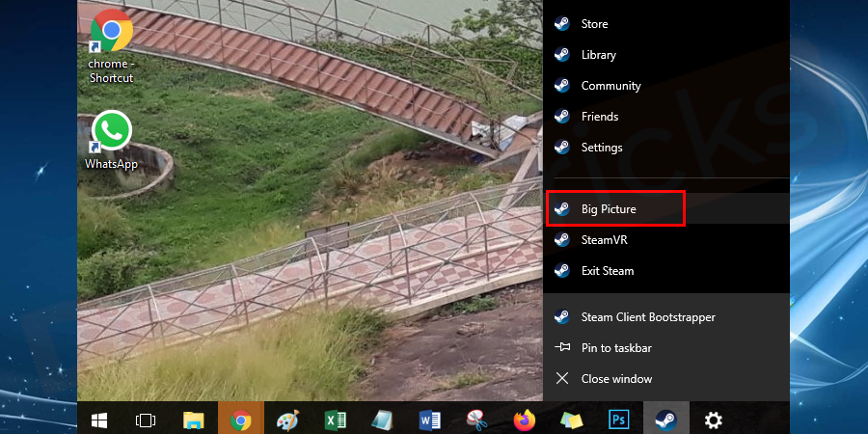Viewport: 868px width, 434px height.
Task: Open chrome - Shortcut desktop icon
Action: pos(111,46)
